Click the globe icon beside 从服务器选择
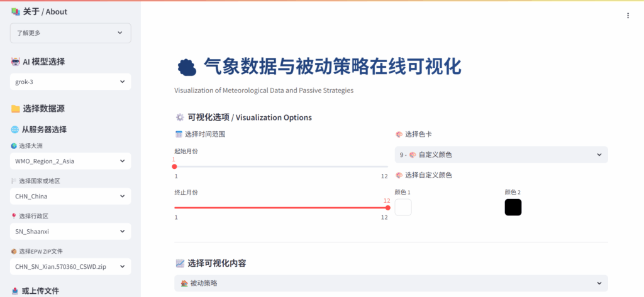Screen dimensions: 644x297 (x=15, y=129)
